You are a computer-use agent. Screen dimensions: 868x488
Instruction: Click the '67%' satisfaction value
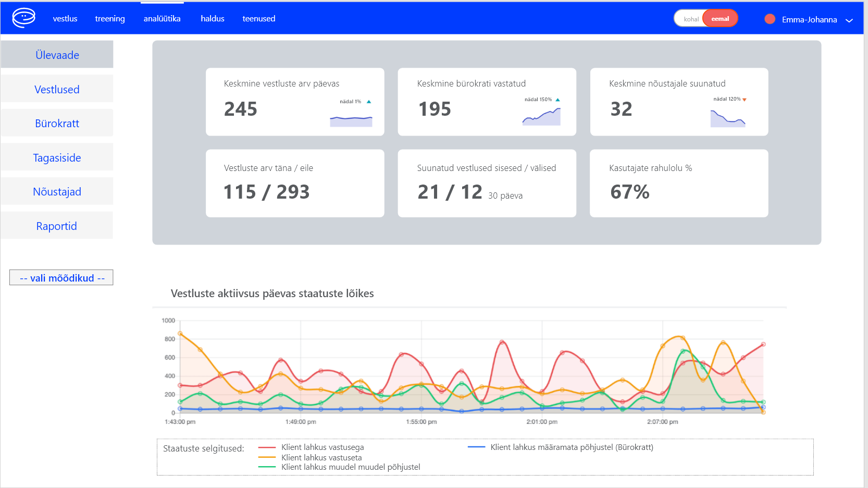(x=630, y=192)
